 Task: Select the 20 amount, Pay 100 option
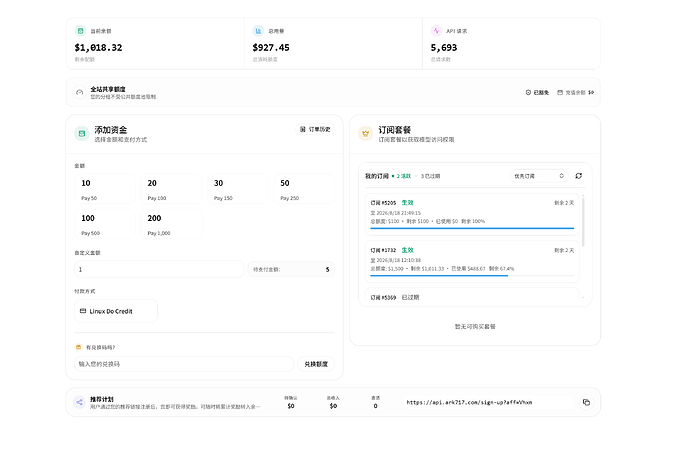(x=171, y=189)
